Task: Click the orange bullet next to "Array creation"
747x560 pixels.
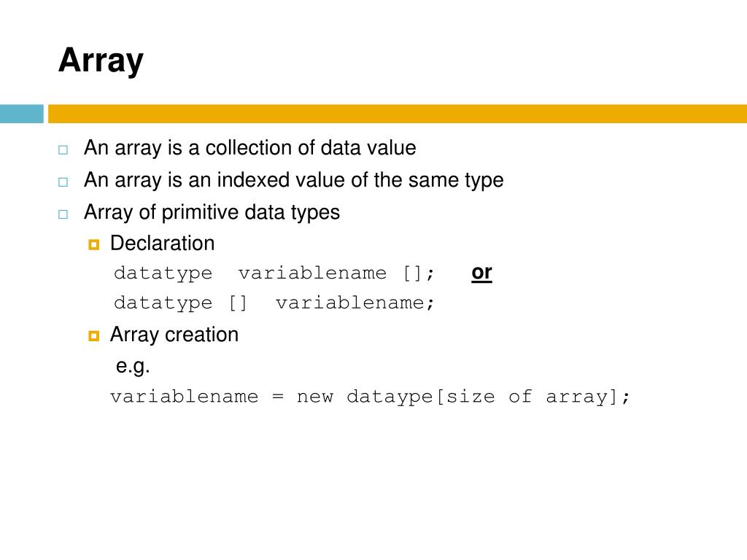Action: click(93, 336)
